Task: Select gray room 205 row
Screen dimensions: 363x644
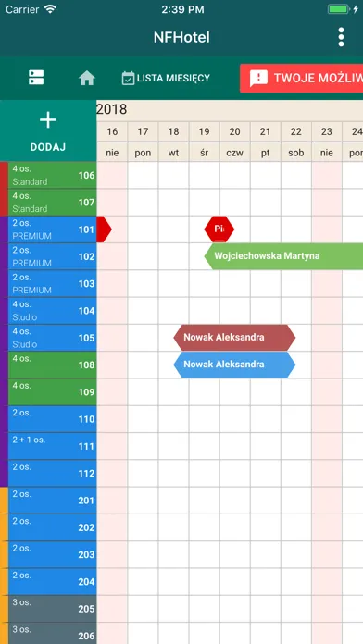Action: 52,609
